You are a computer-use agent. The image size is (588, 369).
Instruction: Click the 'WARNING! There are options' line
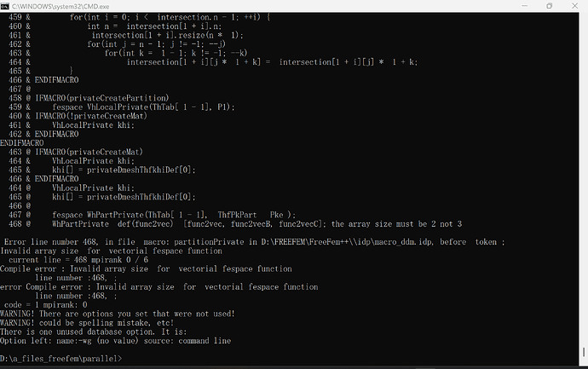[118, 314]
